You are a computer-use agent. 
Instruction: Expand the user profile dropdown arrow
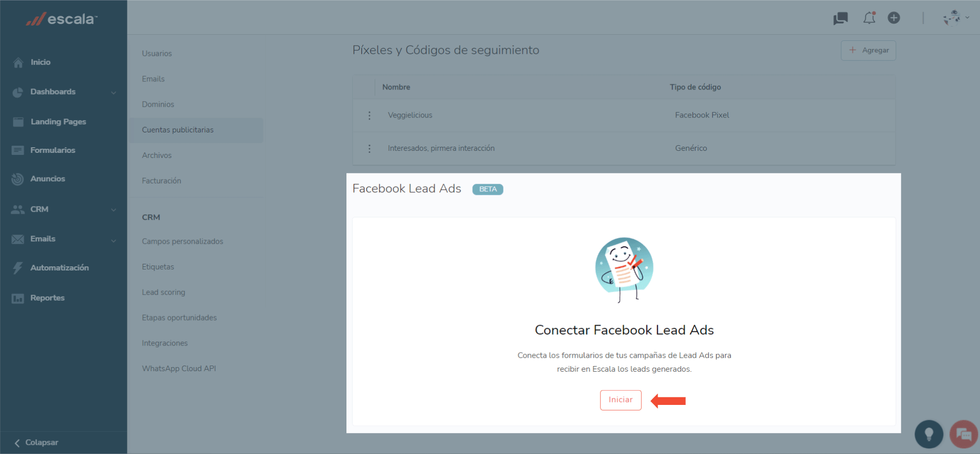pyautogui.click(x=967, y=17)
